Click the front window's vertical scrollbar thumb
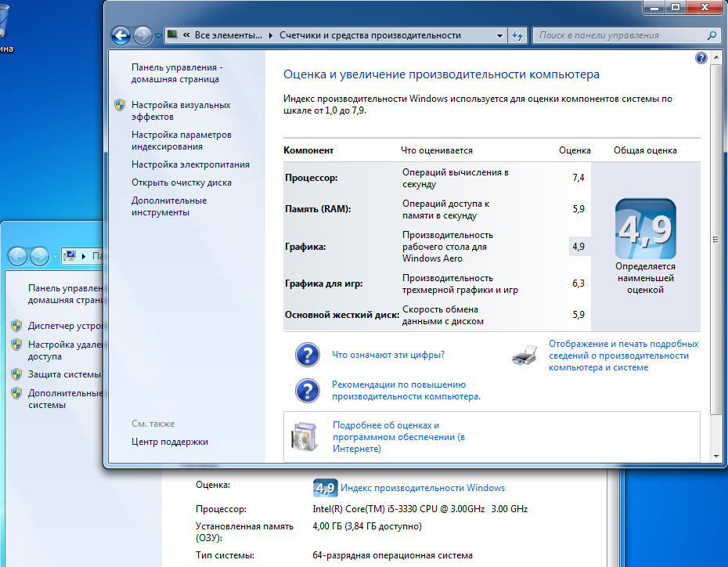Screen dimensions: 728x567 (x=715, y=240)
